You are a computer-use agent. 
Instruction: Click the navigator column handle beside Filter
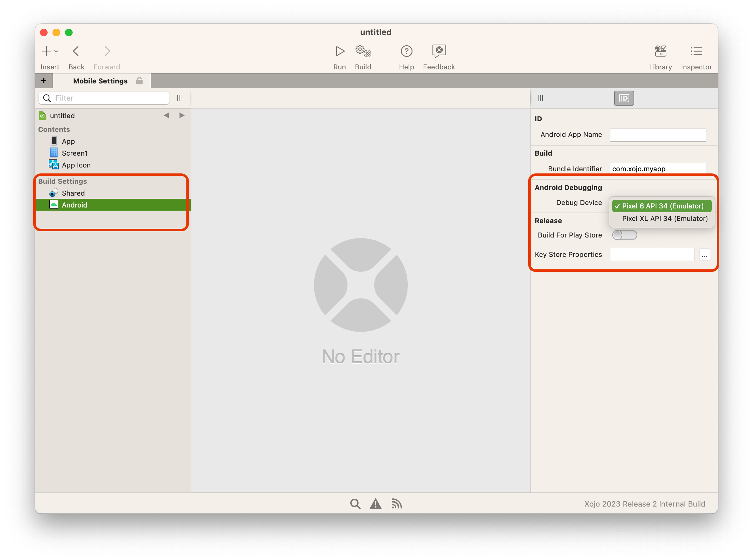point(179,98)
